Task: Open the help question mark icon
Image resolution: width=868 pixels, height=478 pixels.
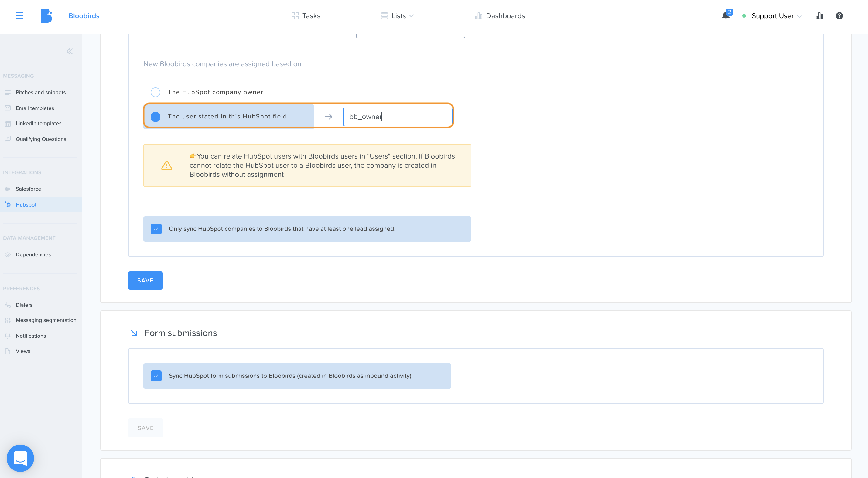Action: pos(839,16)
